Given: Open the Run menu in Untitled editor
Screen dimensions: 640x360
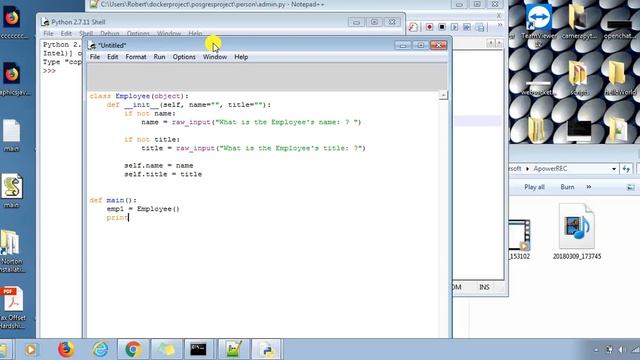Looking at the screenshot, I should 159,57.
